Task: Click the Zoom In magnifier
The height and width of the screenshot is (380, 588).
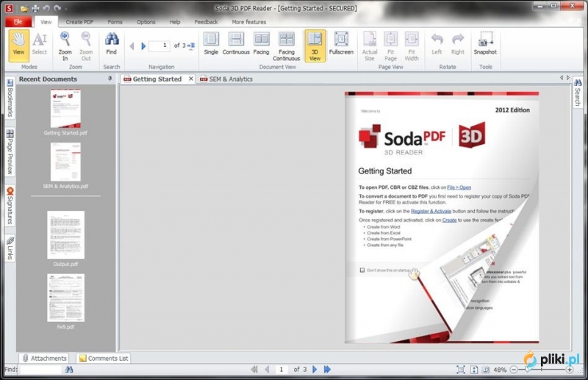Action: tap(65, 46)
